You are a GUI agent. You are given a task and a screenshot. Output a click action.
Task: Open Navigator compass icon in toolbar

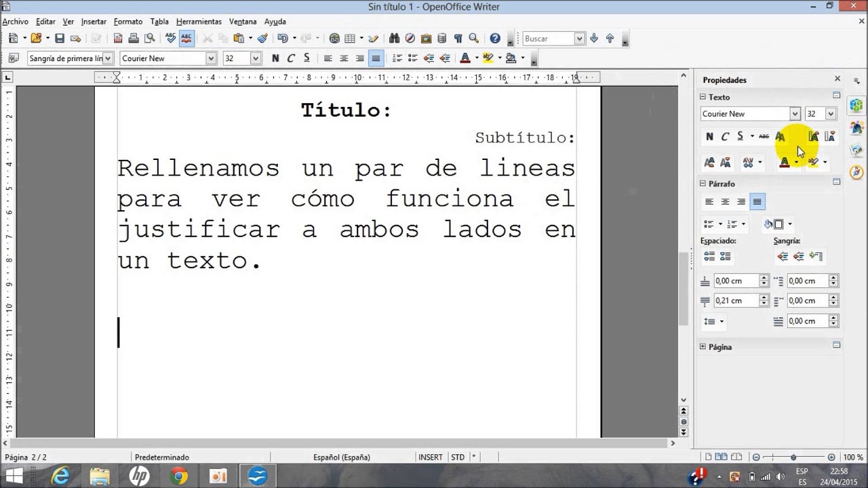(410, 39)
